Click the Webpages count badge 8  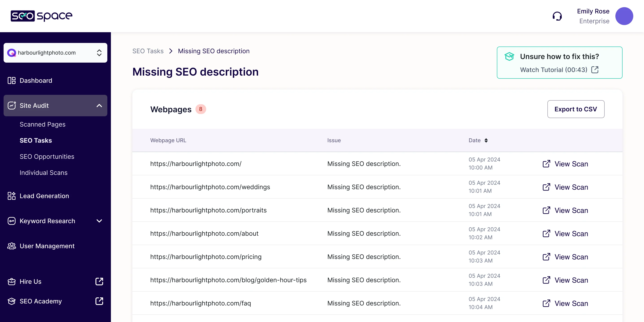tap(201, 109)
